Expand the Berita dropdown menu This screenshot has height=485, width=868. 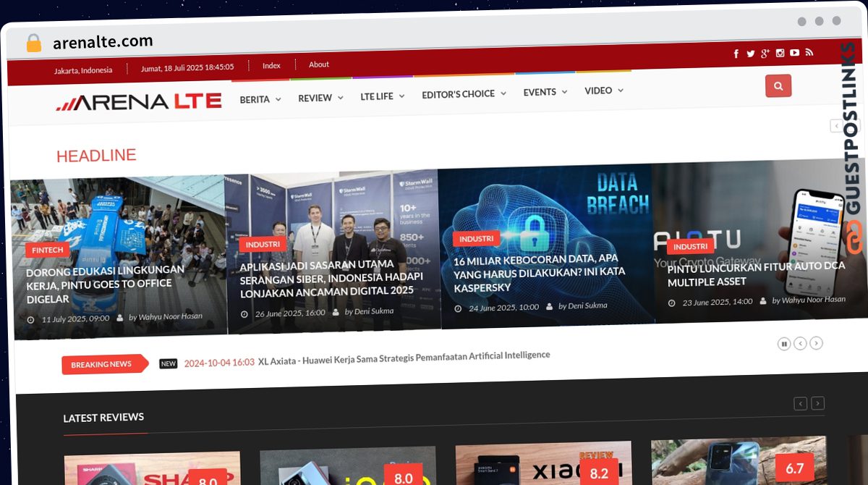tap(260, 99)
